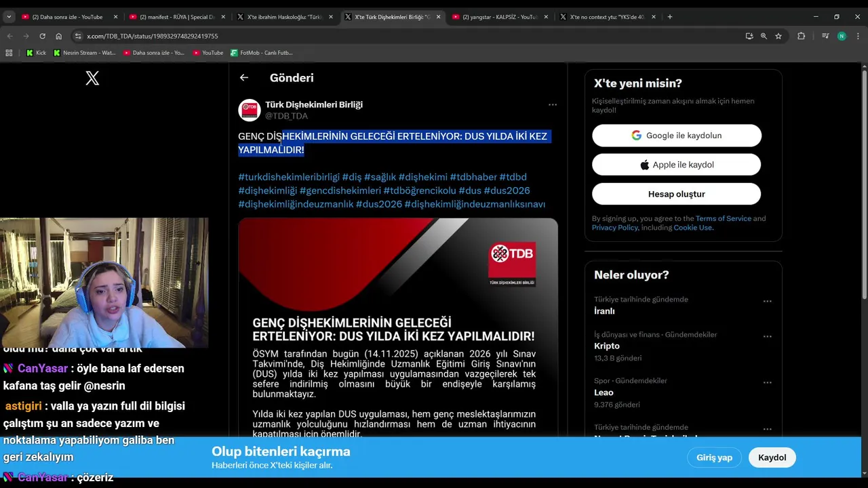The height and width of the screenshot is (488, 868).
Task: Select the 'X'te Türk Dişhekimleri Birliği' tab
Action: pos(392,17)
